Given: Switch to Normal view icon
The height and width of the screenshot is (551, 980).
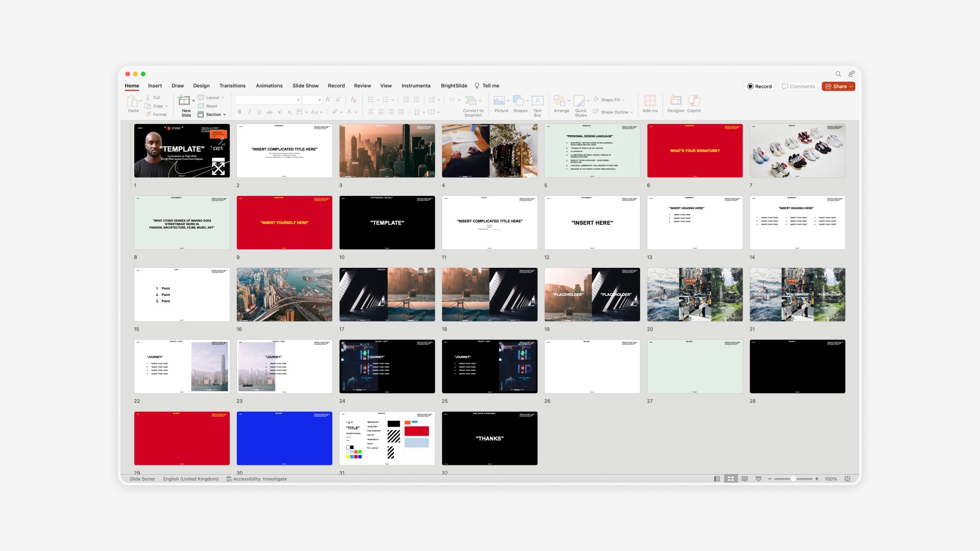Looking at the screenshot, I should point(717,479).
